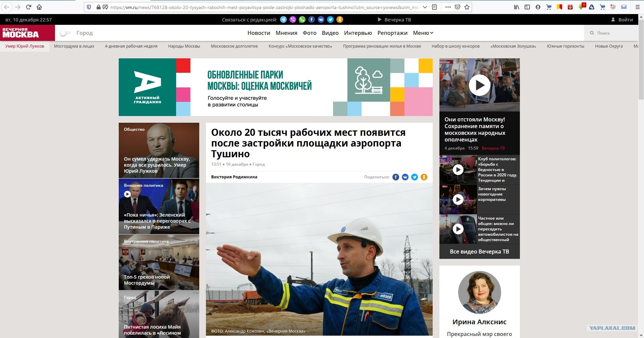Bookmark this page with star icon

point(467,7)
